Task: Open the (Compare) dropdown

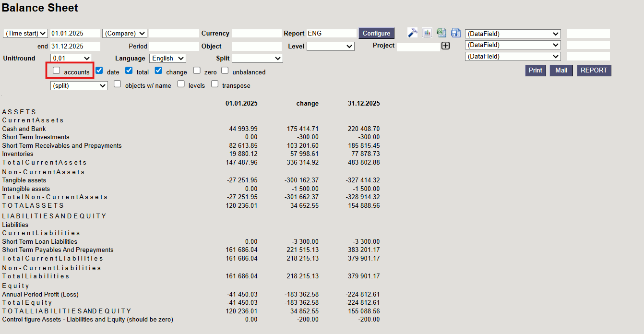Action: pyautogui.click(x=124, y=34)
